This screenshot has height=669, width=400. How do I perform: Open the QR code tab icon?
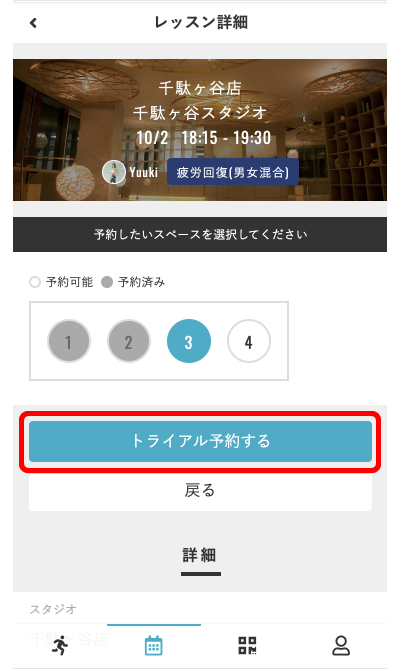click(x=247, y=645)
